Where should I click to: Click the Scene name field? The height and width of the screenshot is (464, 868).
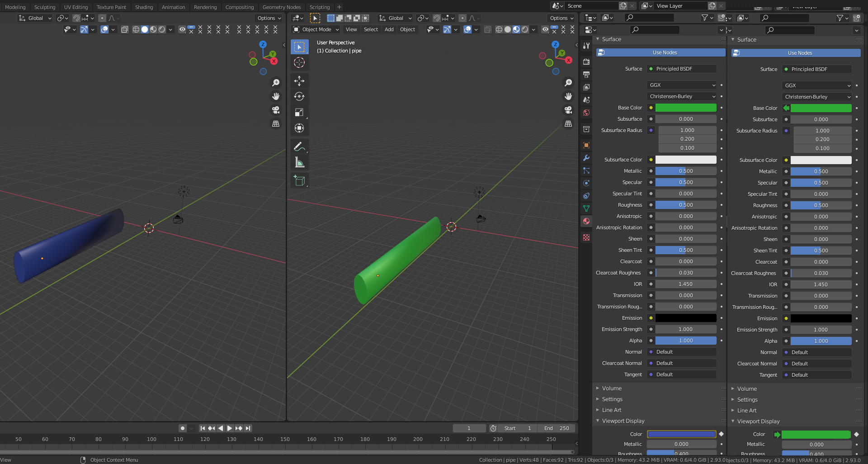[x=591, y=6]
